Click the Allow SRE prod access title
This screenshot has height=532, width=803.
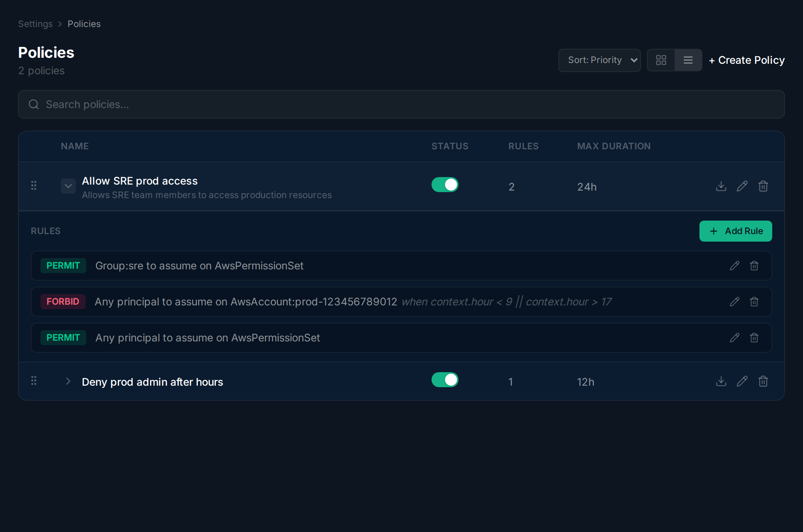point(140,181)
